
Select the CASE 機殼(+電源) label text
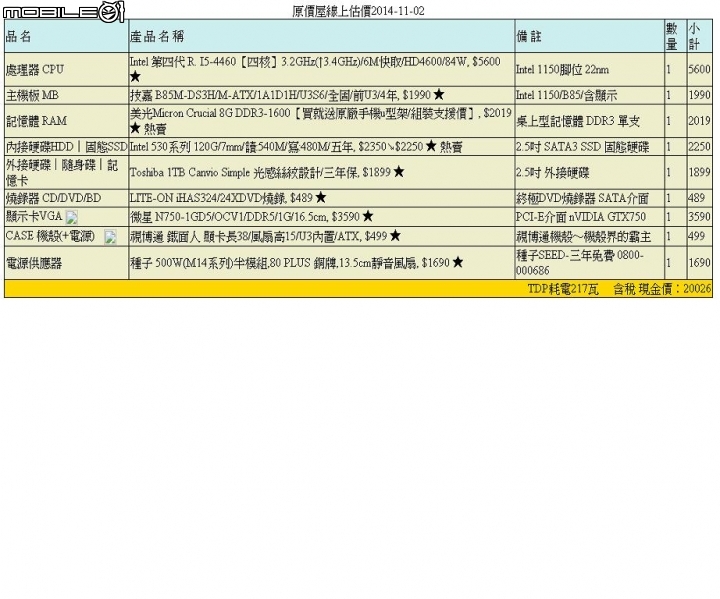click(x=50, y=236)
